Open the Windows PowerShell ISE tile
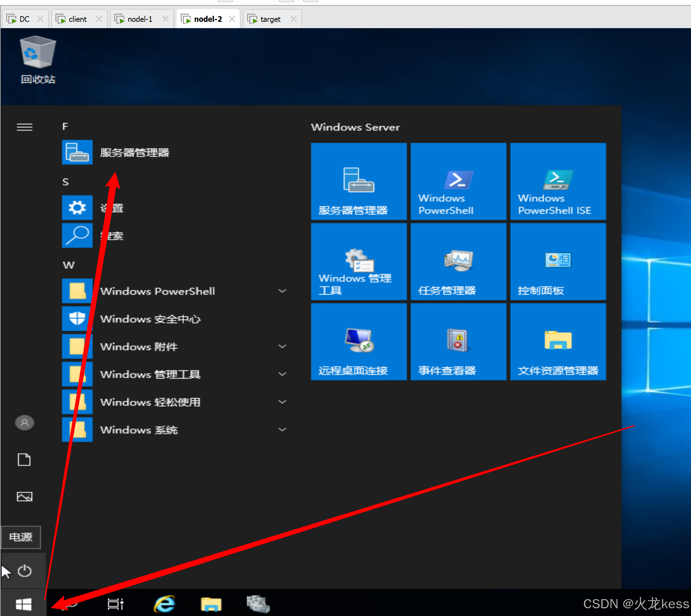The height and width of the screenshot is (616, 691). pyautogui.click(x=558, y=181)
